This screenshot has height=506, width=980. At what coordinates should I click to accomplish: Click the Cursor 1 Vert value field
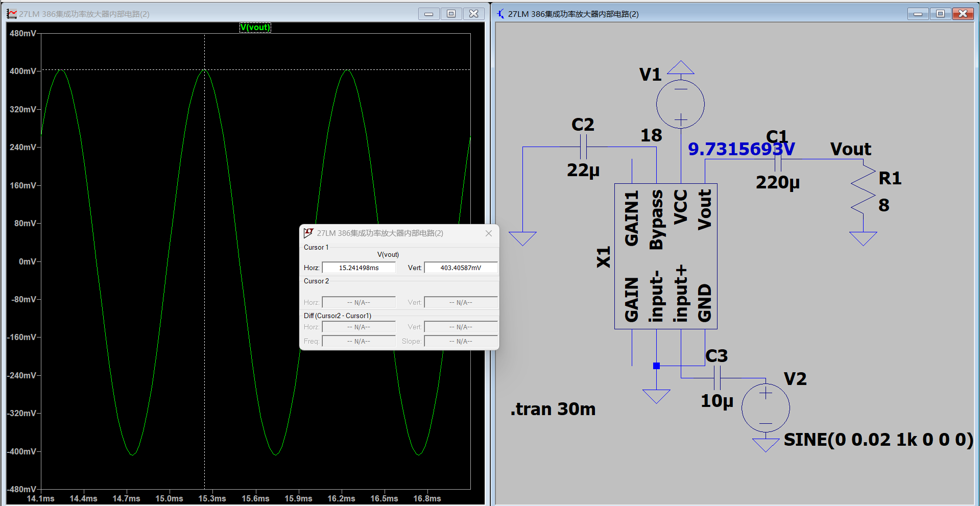[x=461, y=268]
